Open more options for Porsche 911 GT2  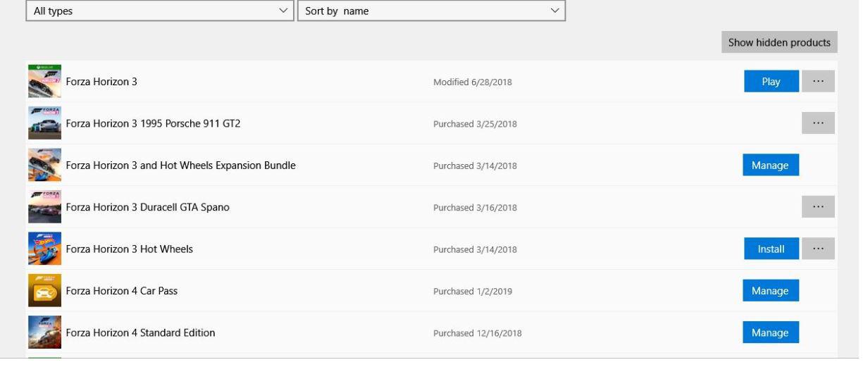coord(818,123)
